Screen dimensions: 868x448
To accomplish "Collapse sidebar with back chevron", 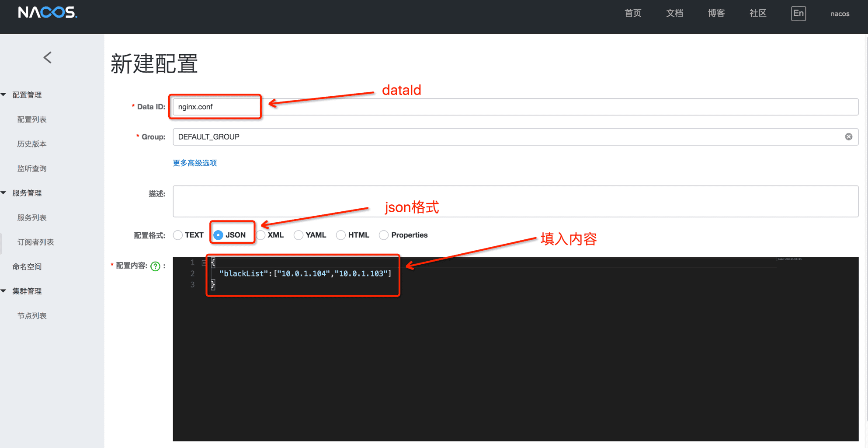I will (x=48, y=57).
